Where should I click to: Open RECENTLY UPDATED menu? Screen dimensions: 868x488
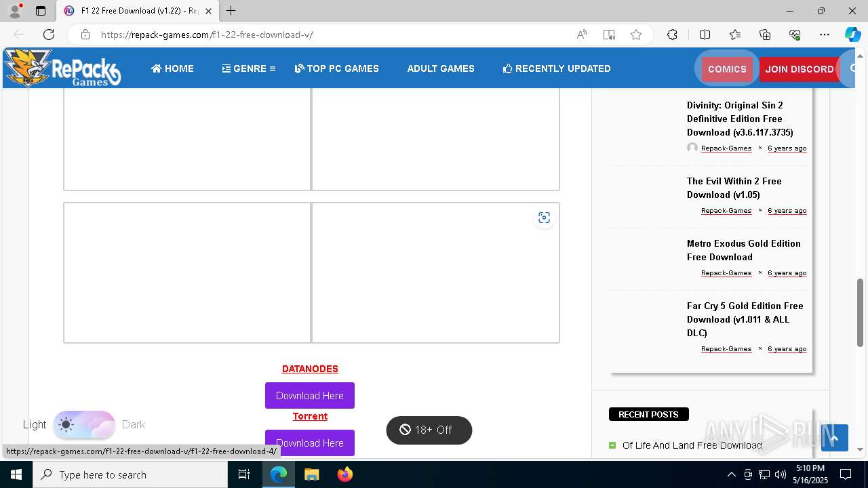tap(557, 68)
